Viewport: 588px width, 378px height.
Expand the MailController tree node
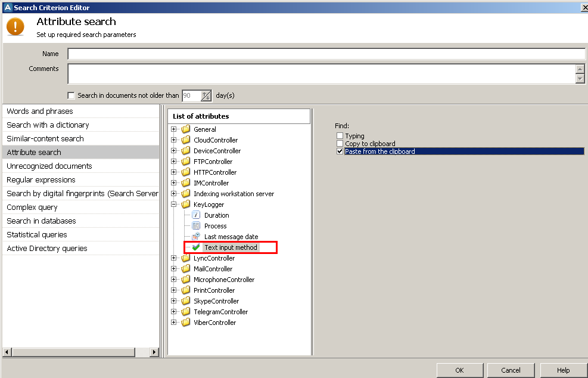tap(173, 269)
